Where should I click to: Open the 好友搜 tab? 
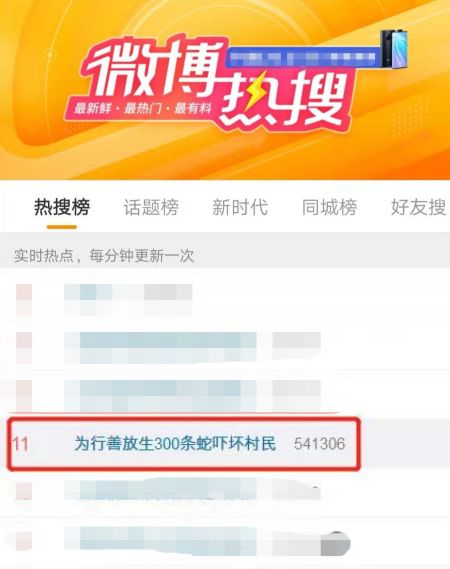[x=418, y=208]
